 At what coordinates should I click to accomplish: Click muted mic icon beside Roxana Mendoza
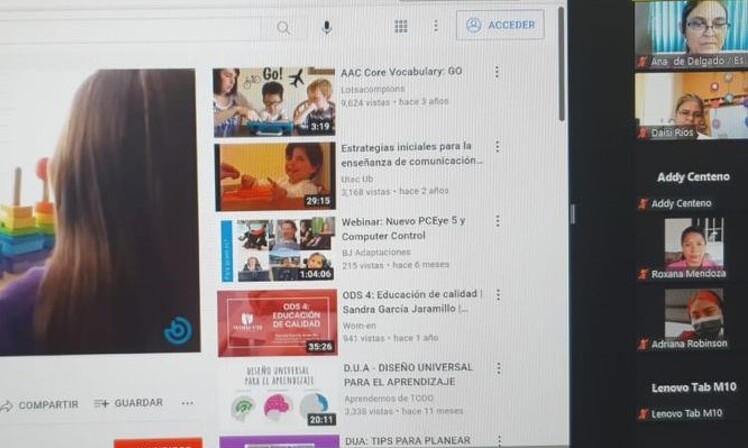click(x=643, y=274)
